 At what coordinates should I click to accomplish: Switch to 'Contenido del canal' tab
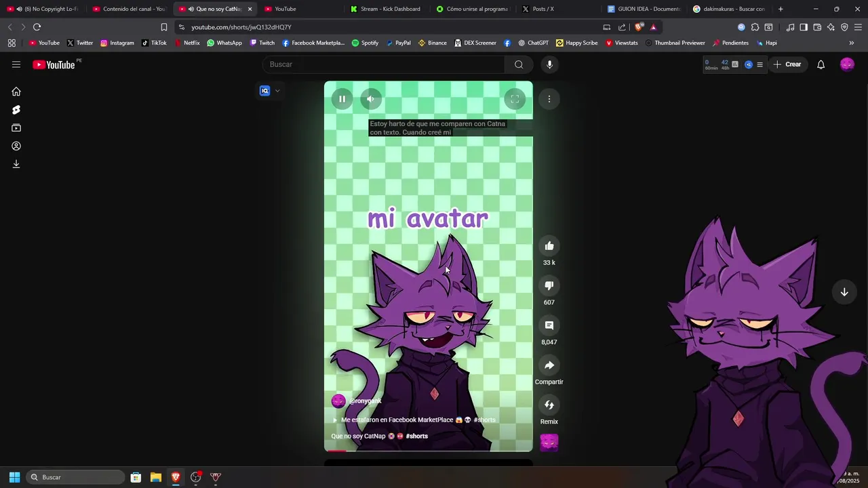click(129, 9)
